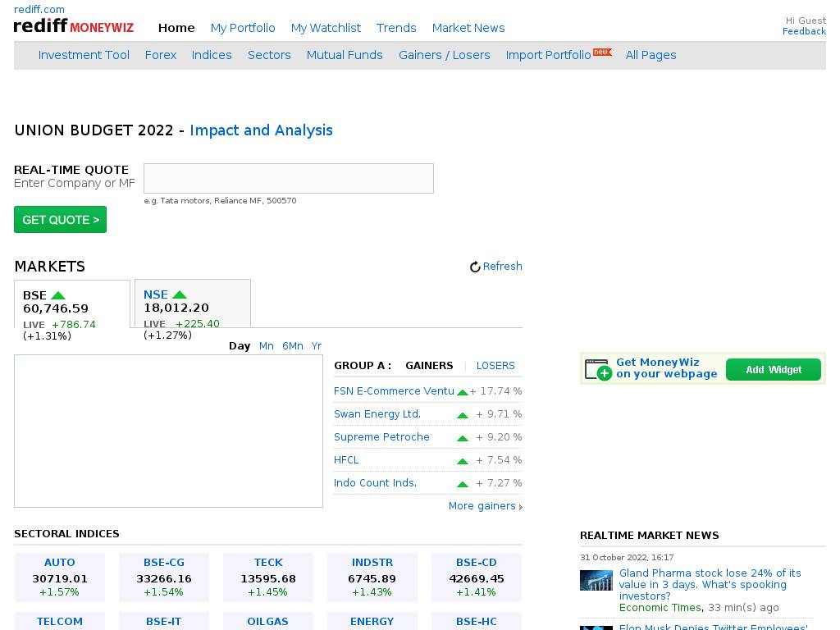Open the AUTO sectoral index tile
Screen dimensions: 840x630
[59, 577]
